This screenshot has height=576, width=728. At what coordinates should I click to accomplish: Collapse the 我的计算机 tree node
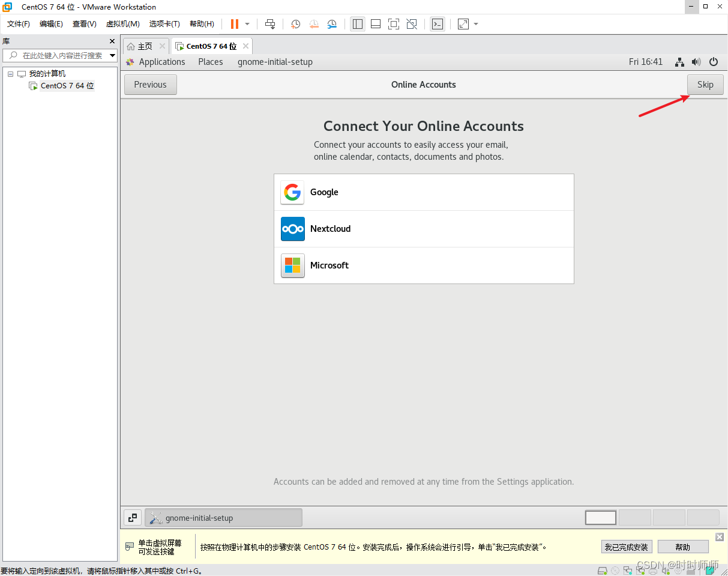[10, 74]
